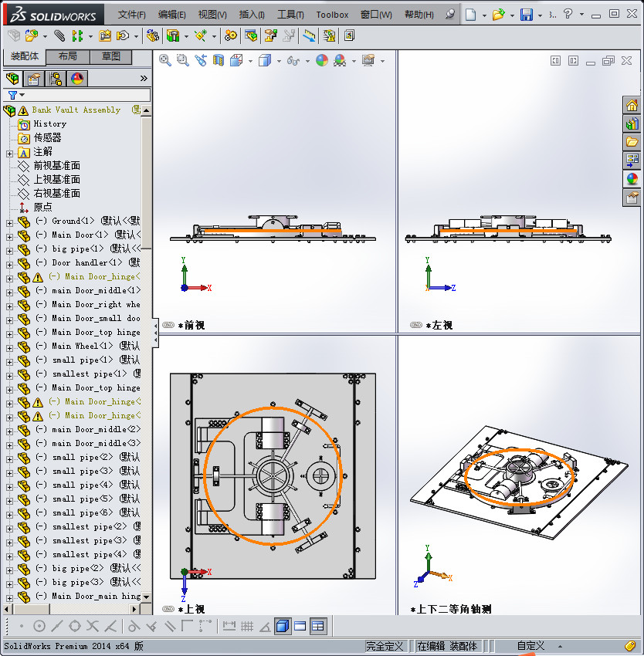Open the Display Style dropdown arrow

[279, 62]
